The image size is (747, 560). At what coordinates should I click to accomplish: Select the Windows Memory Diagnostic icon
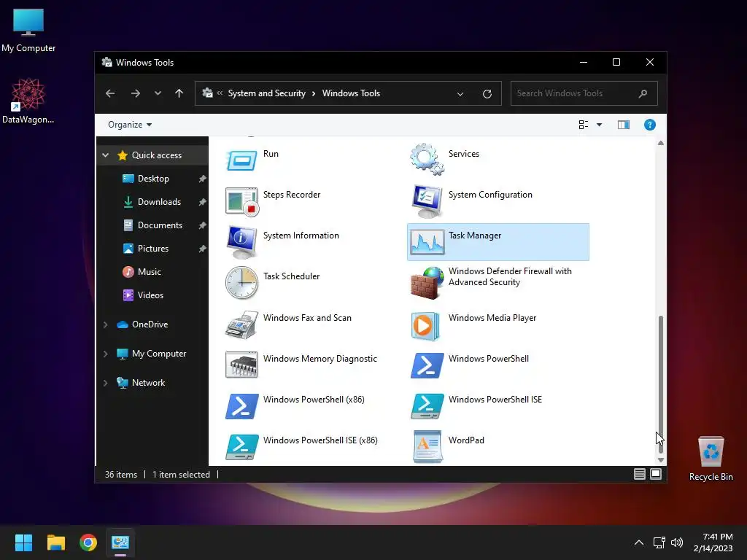point(242,365)
